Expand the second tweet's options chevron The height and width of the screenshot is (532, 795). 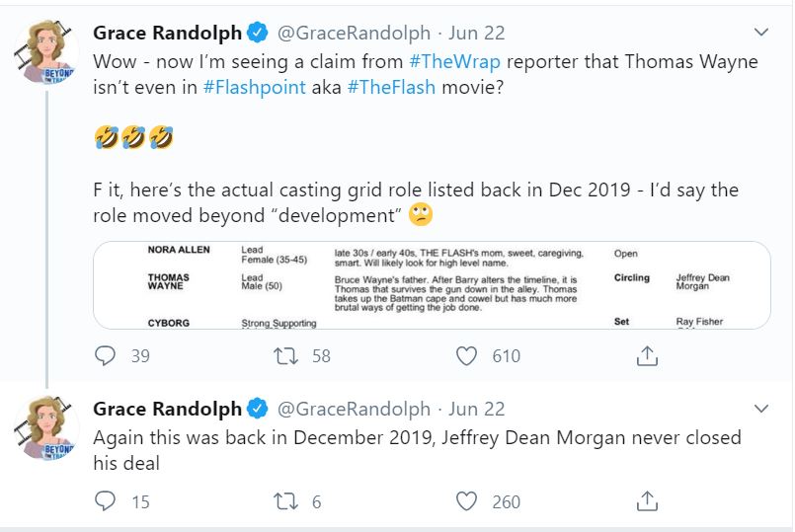[760, 409]
